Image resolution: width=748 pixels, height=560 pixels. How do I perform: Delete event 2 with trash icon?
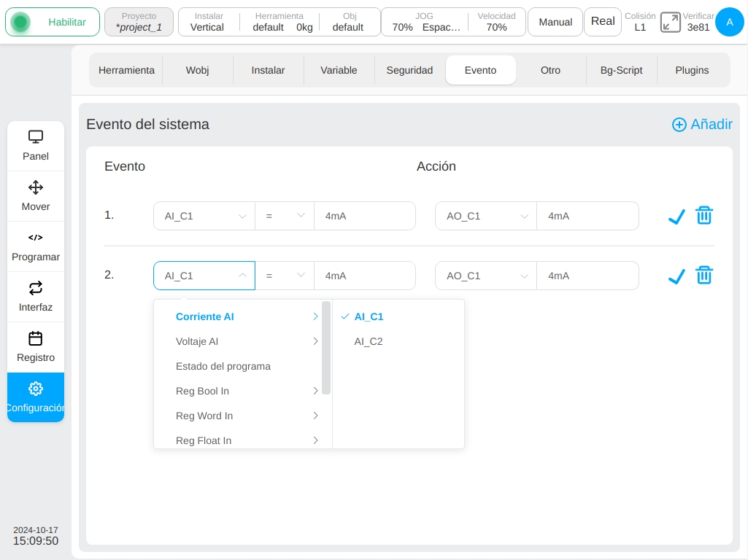pos(704,275)
